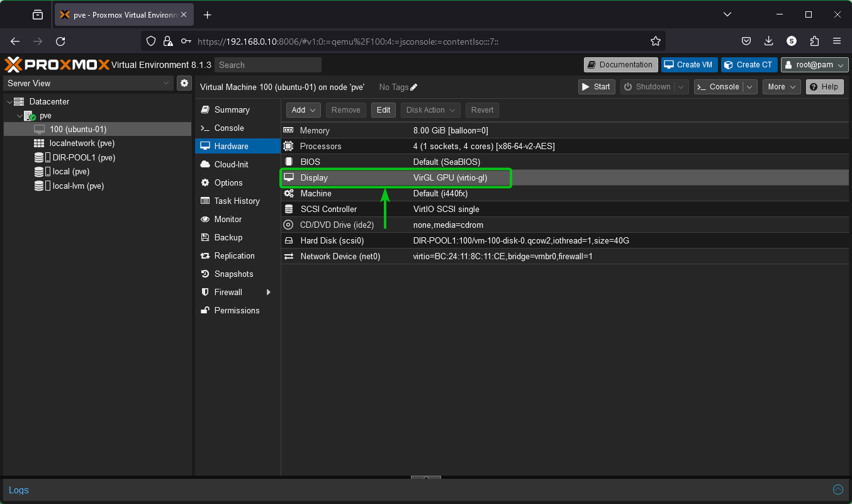Screen dimensions: 852x504
Task: Bookmark this page with the star icon
Action: (x=656, y=41)
